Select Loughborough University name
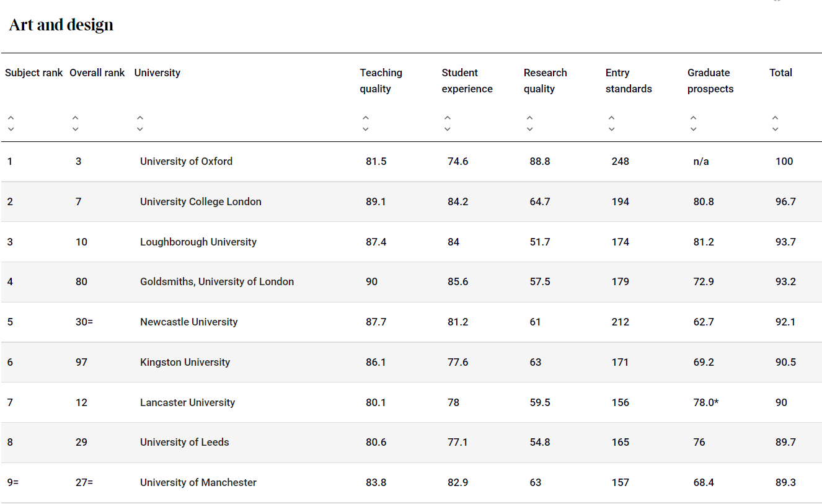 (198, 242)
